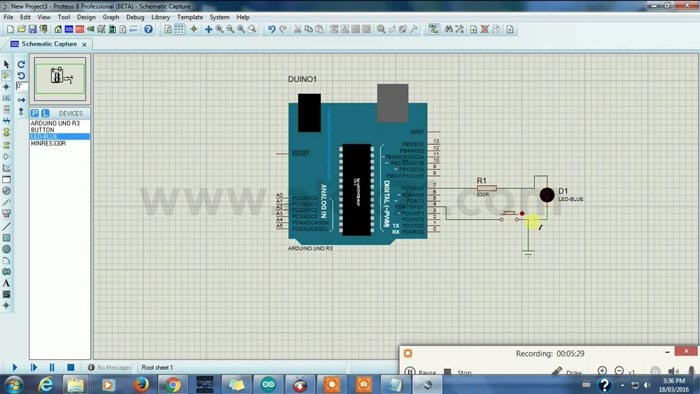
Task: Click overview preview thumbnail
Action: 60,79
